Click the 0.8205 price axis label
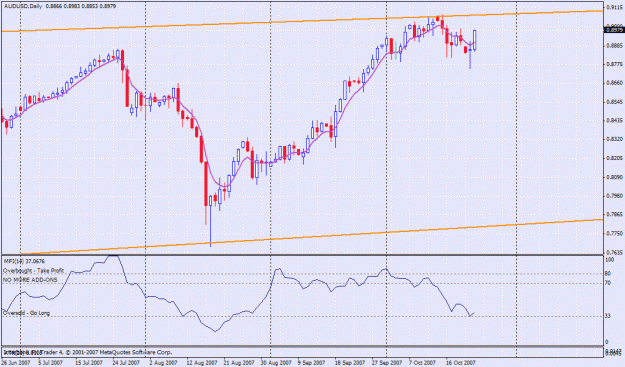Screen dimensions: 625x367 tap(615, 158)
